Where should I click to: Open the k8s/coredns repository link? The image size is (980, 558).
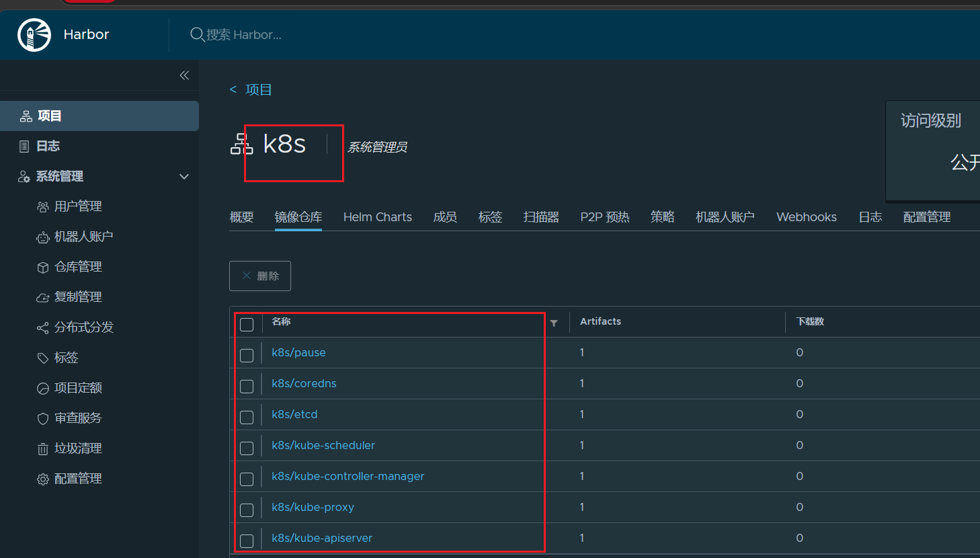[x=304, y=383]
